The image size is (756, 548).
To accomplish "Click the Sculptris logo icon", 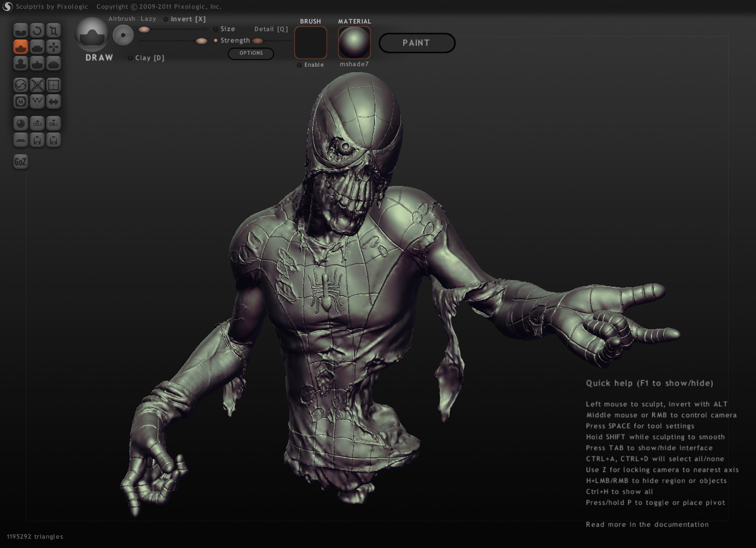I will pos(7,7).
